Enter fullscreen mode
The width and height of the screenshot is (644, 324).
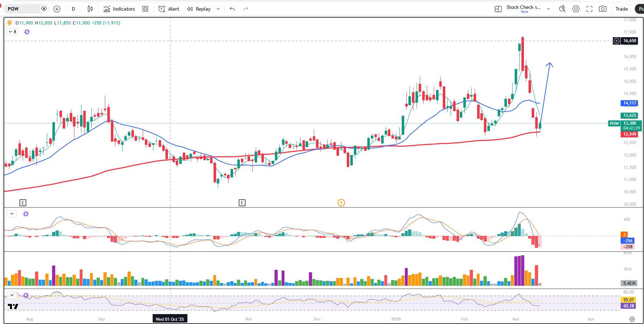point(589,9)
